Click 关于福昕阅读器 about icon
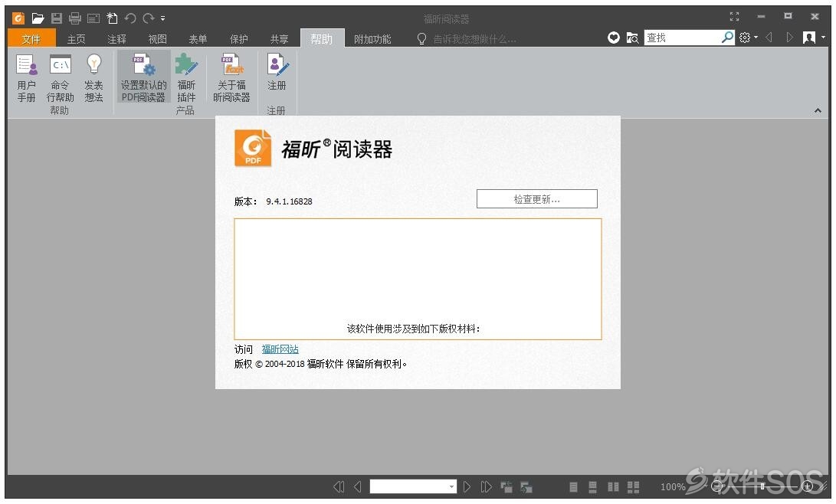836x504 pixels. point(231,78)
